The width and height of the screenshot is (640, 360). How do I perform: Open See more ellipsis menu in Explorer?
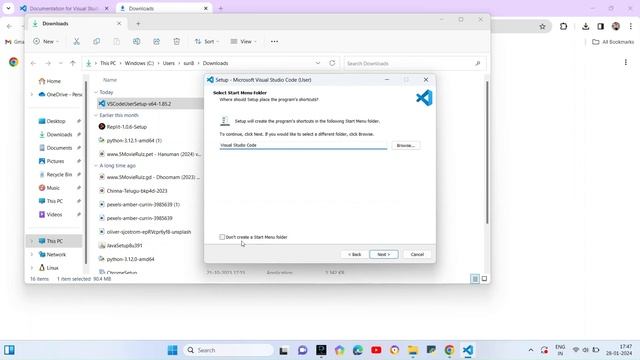click(274, 41)
